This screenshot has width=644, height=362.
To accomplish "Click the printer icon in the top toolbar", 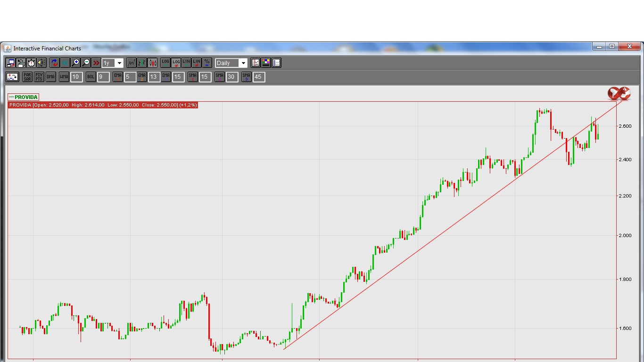I will [21, 63].
